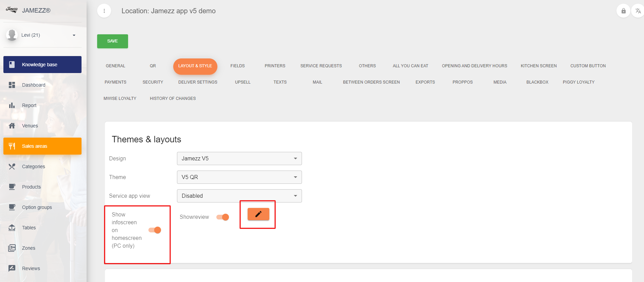Open the Deliver Settings tab

tap(198, 82)
